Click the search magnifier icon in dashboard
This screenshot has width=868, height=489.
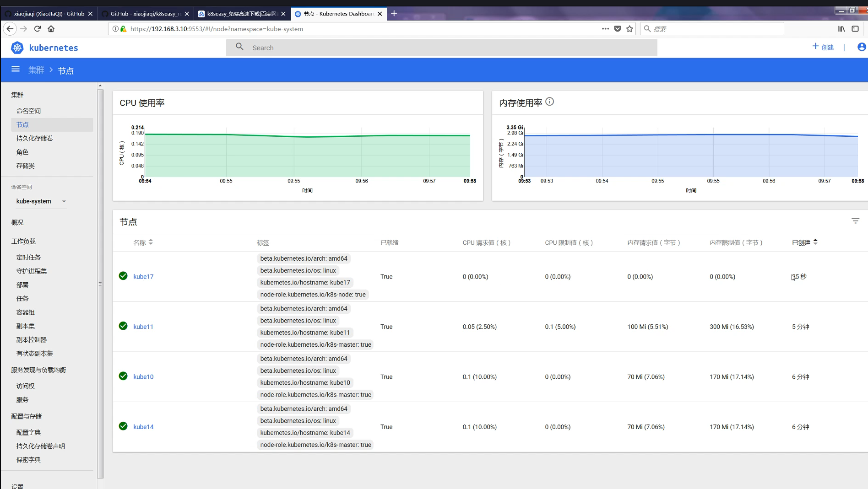pos(239,47)
